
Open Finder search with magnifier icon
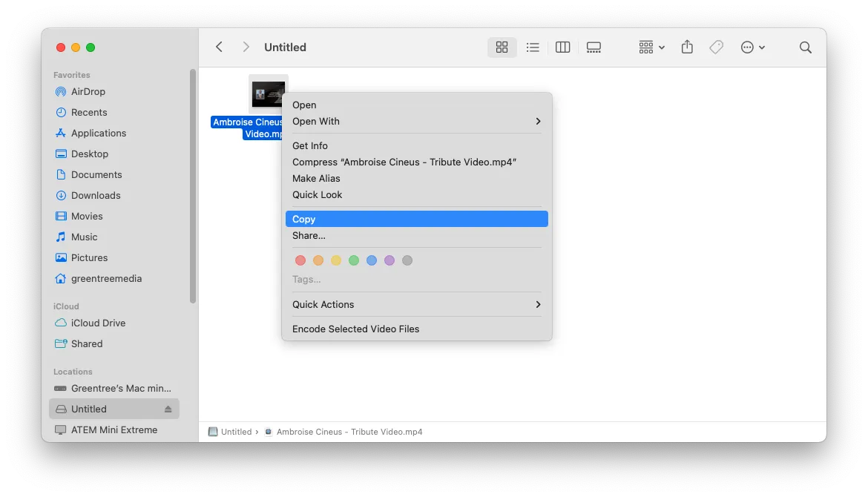point(806,47)
